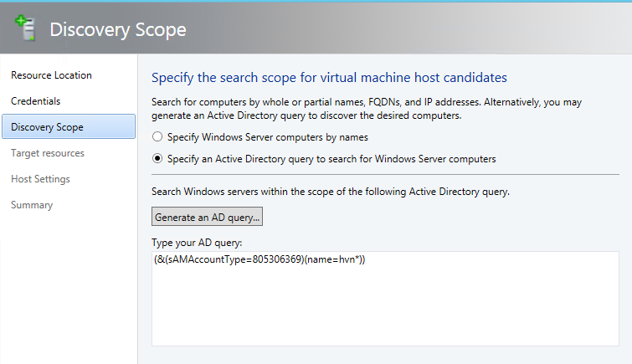632x364 pixels.
Task: Click the label 'Specify Windows Server computers by names'
Action: click(268, 137)
